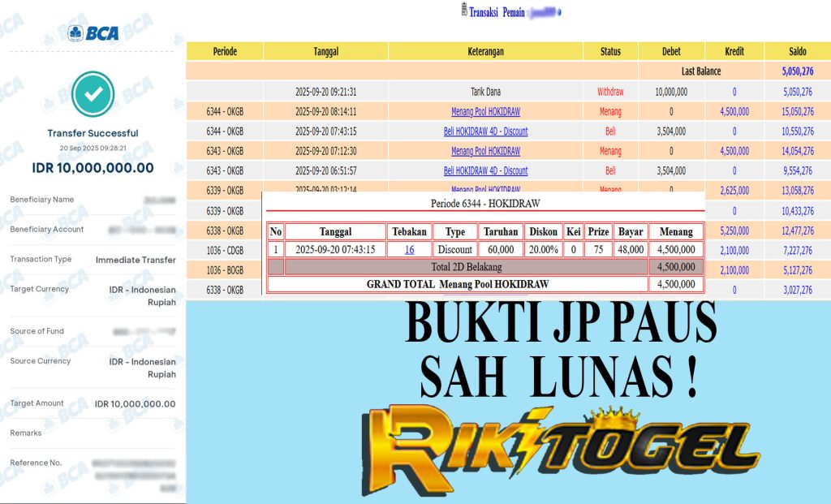Click the icon beside Transaksi Pemain title

point(463,12)
